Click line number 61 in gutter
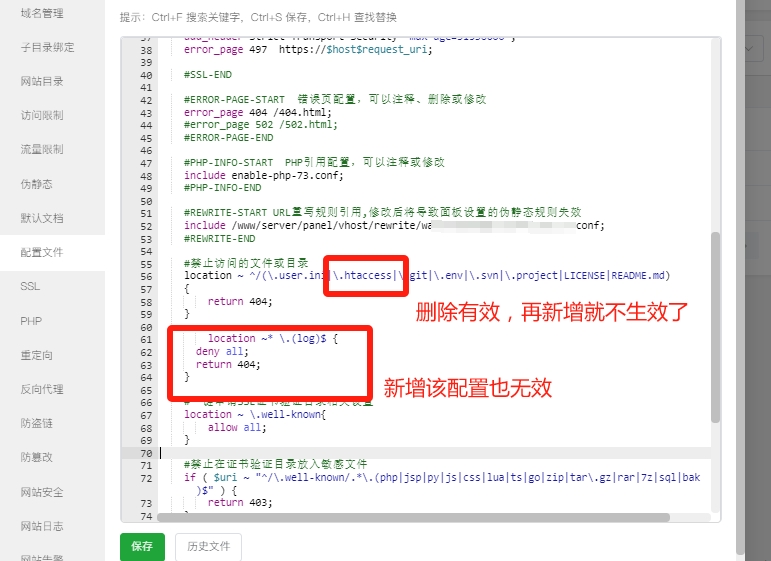The image size is (771, 561). coord(146,340)
